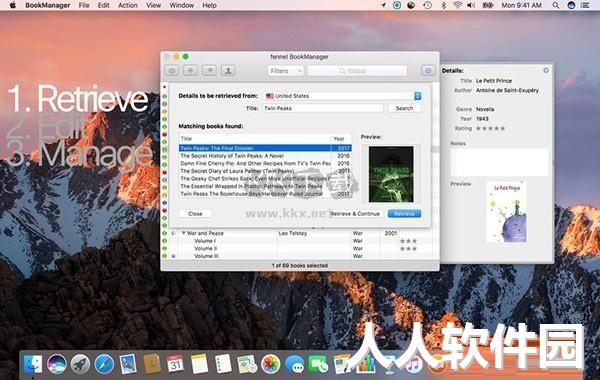The image size is (600, 380).
Task: Open Safari compass icon in the dock
Action: click(104, 364)
